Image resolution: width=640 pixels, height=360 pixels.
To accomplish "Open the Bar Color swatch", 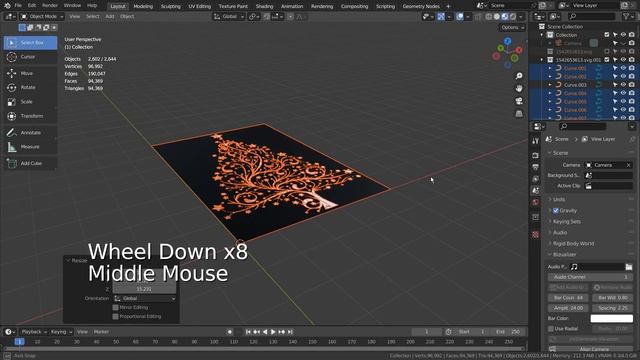I will [611, 318].
